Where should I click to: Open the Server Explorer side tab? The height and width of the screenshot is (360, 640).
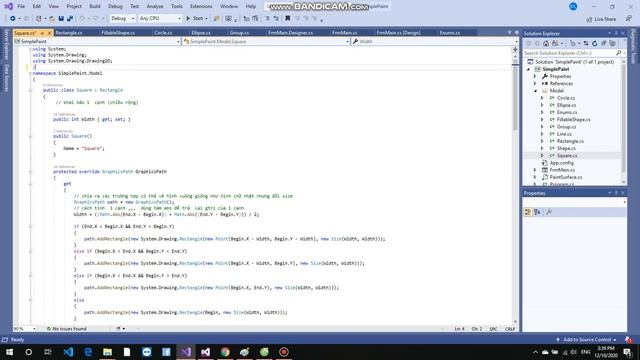(6, 44)
